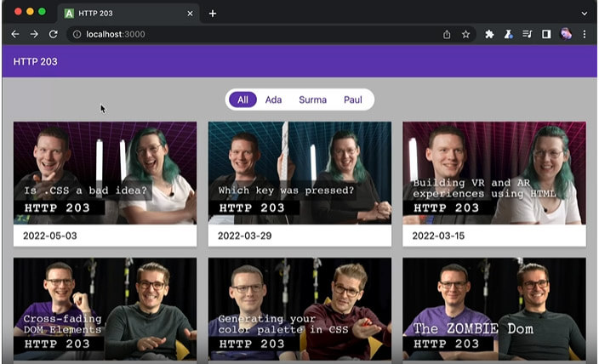The width and height of the screenshot is (599, 364).
Task: Open the media control playlist icon
Action: (x=528, y=34)
